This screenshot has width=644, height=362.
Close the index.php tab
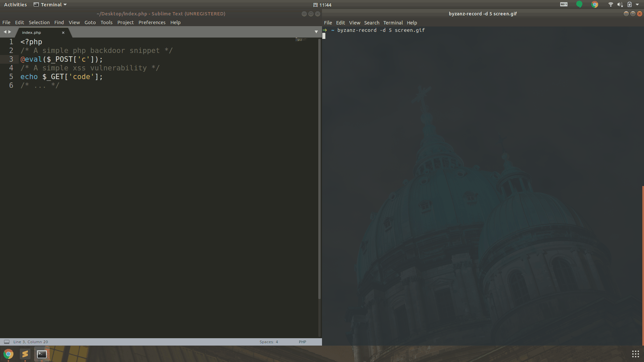63,33
